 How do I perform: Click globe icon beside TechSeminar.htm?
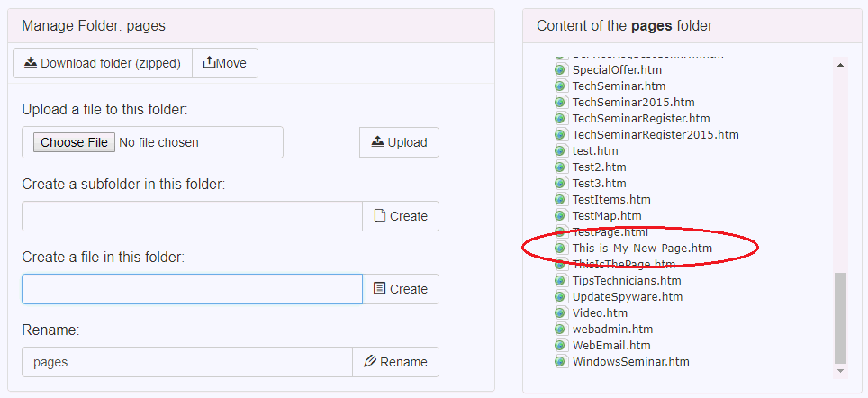pos(560,86)
